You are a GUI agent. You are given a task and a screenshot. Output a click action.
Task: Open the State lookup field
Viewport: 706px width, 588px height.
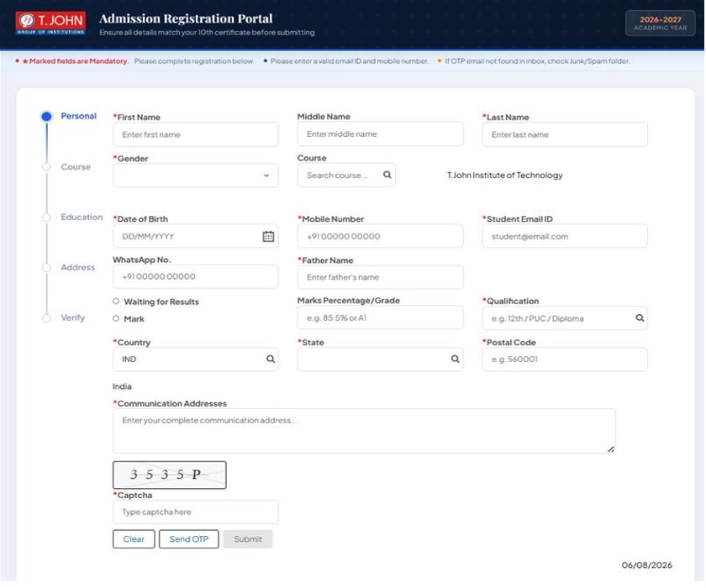click(380, 359)
